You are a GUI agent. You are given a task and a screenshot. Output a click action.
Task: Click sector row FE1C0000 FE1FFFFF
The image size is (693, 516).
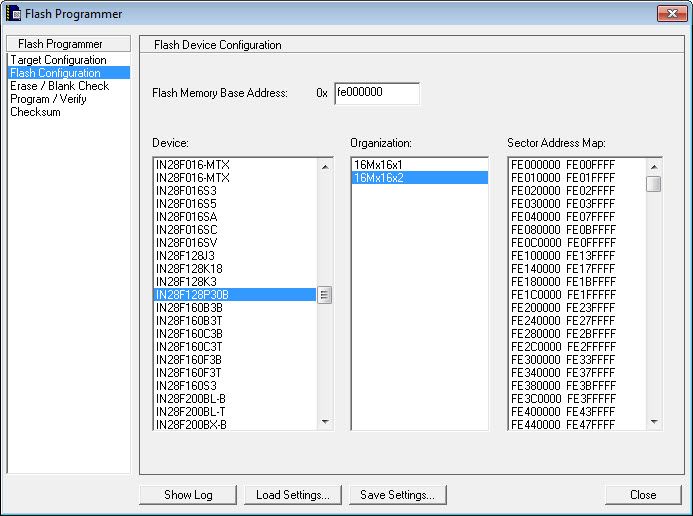coord(577,295)
